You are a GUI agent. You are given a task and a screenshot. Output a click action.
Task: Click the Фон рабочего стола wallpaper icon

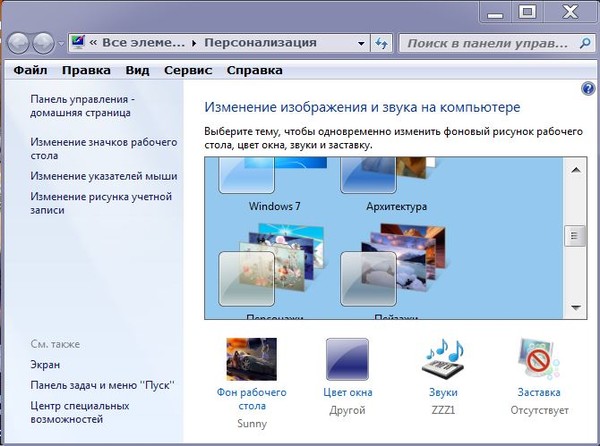[x=251, y=359]
